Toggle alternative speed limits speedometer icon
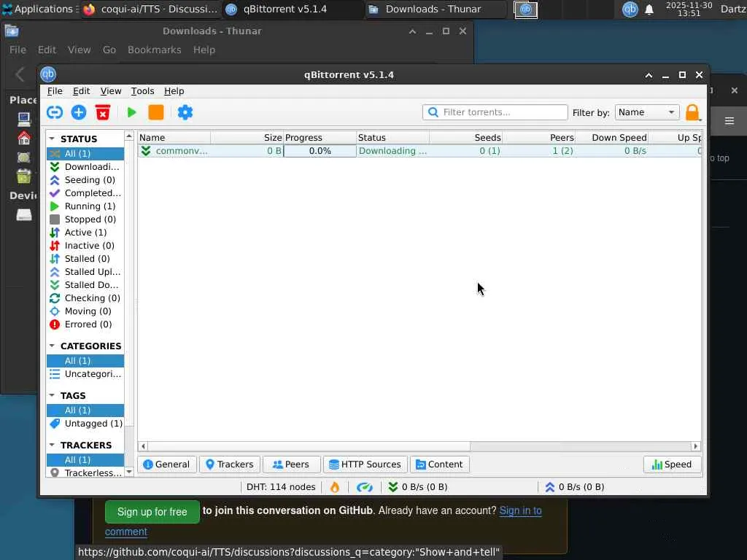The image size is (747, 560). point(365,486)
